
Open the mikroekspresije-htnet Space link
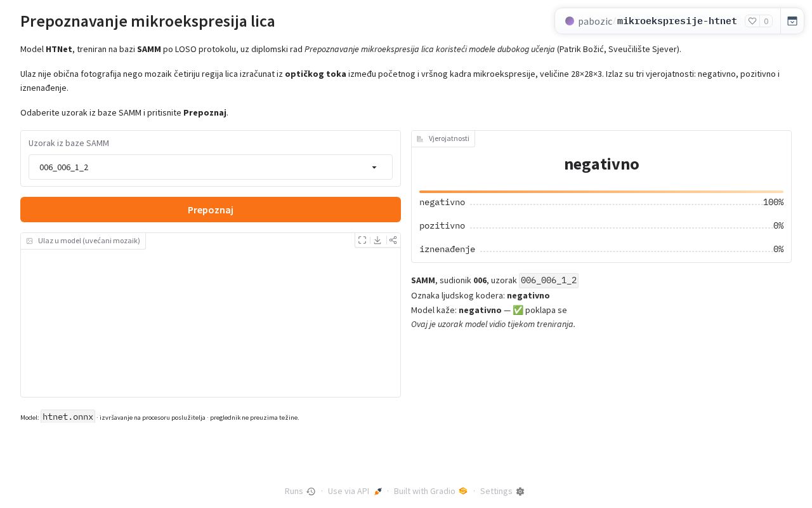click(677, 21)
